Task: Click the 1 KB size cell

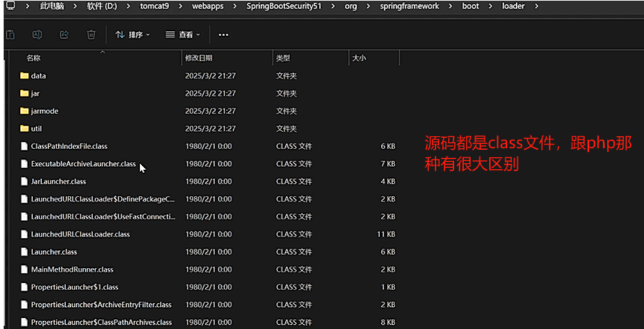Action: pos(388,287)
